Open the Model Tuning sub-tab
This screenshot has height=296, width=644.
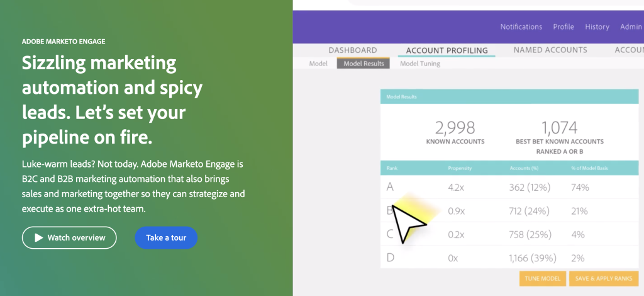tap(419, 64)
